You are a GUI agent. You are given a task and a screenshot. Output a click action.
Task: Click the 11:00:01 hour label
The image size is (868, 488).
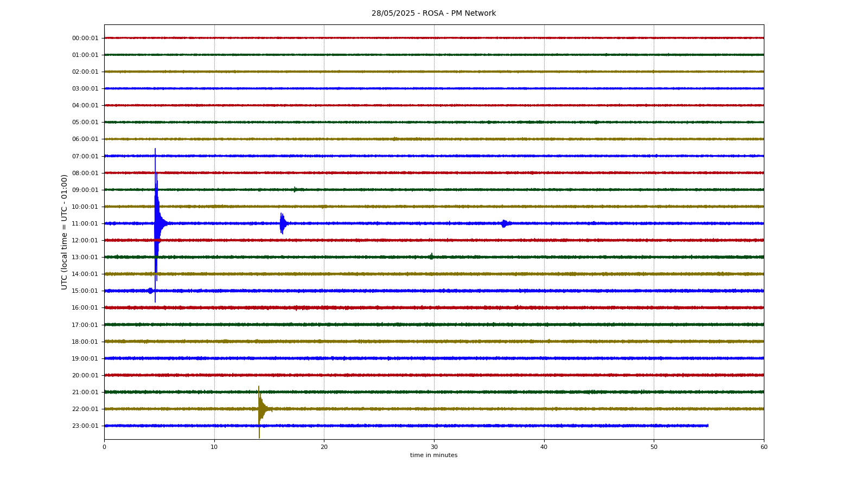85,224
